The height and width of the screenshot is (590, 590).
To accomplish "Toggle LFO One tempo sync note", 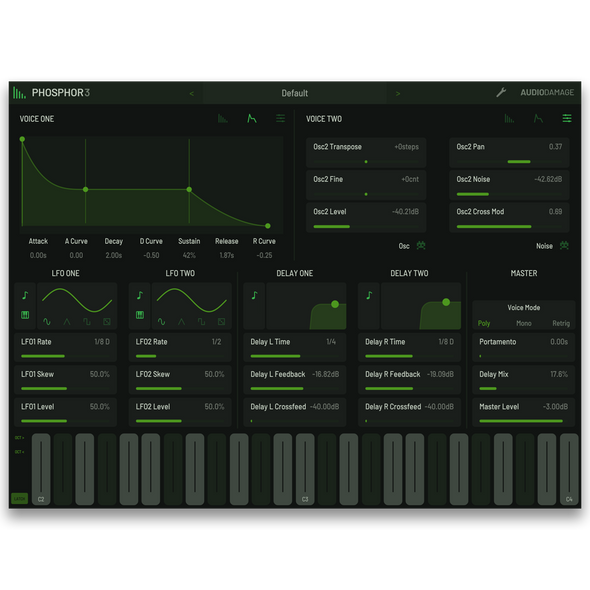I will click(25, 295).
